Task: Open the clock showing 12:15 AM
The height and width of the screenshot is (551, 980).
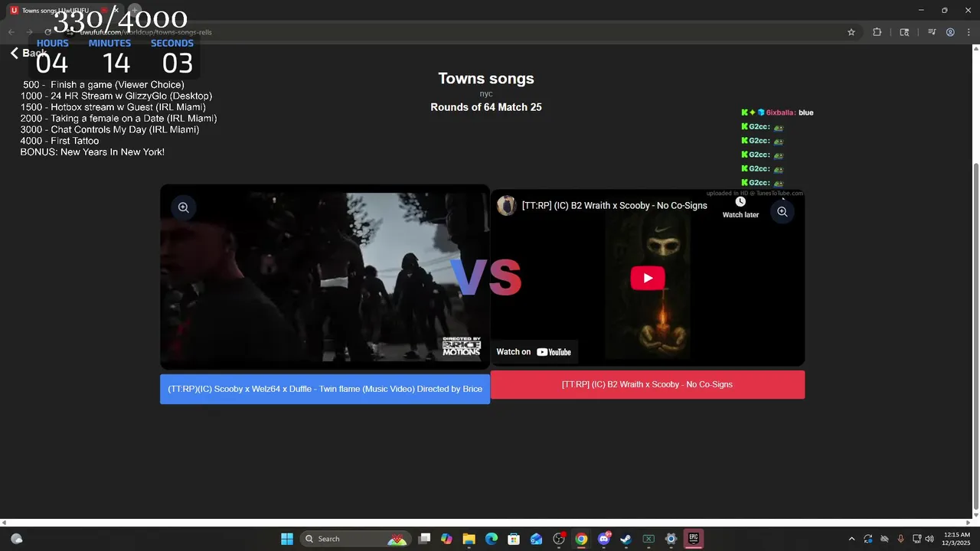Action: [957, 539]
